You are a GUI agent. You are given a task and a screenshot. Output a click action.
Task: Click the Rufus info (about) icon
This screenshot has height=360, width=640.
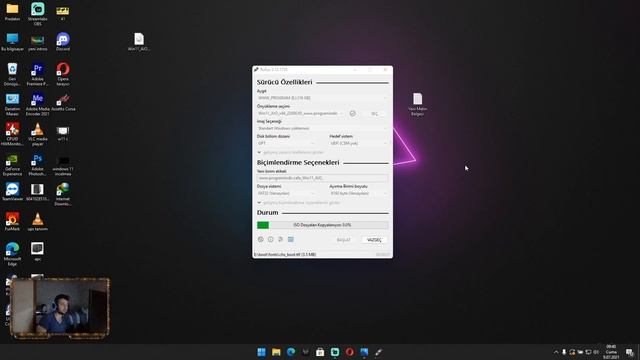271,240
